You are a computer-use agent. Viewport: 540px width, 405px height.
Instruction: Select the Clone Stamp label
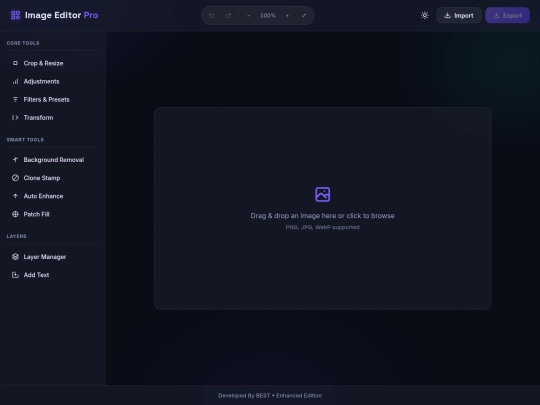(42, 178)
